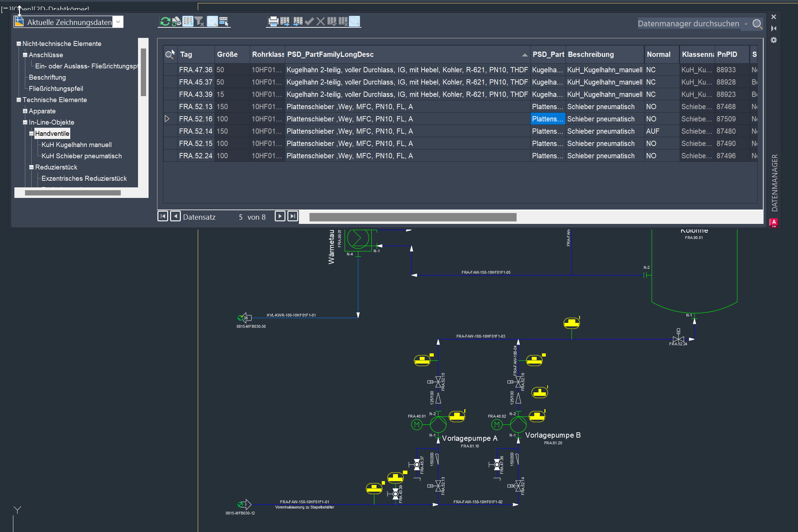Open the Aktuelle Zeichnungsdaten dropdown
Viewport: 798px width, 532px height.
pyautogui.click(x=118, y=21)
